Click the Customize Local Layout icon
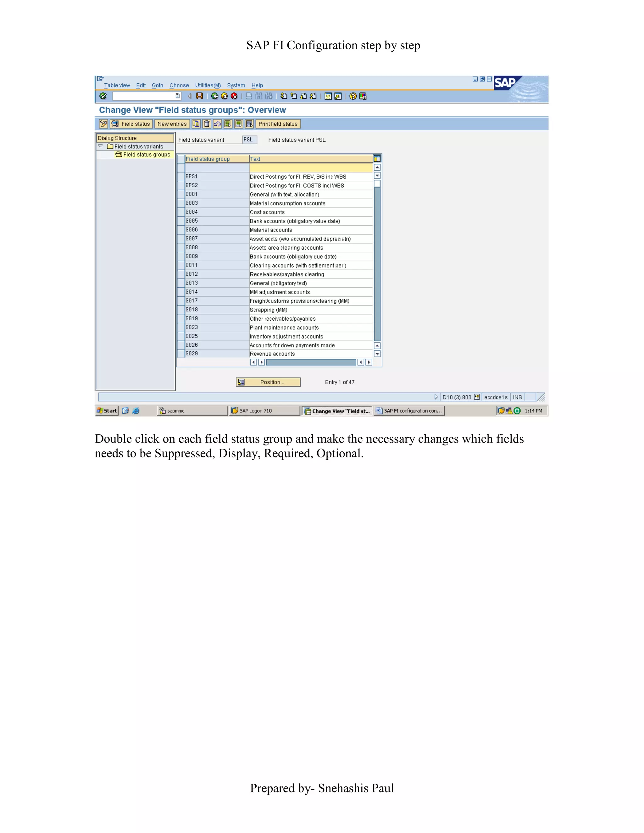Viewport: 644px width, 833px height. pyautogui.click(x=363, y=96)
